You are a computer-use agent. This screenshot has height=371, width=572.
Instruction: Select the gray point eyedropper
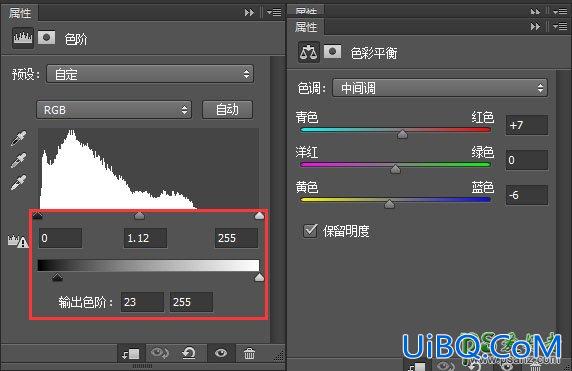(18, 160)
